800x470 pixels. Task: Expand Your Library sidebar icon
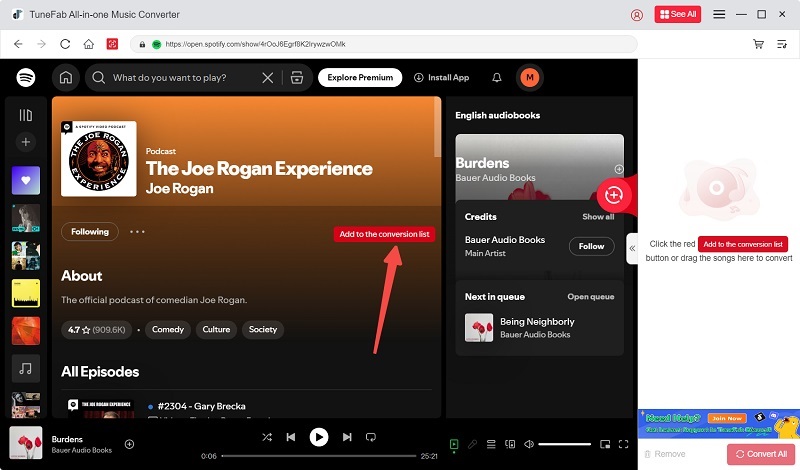pos(26,115)
